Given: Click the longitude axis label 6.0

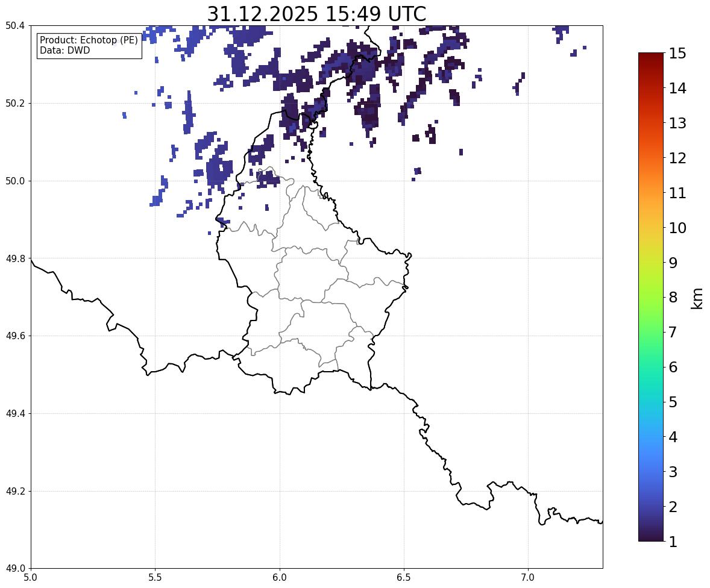Looking at the screenshot, I should (280, 578).
